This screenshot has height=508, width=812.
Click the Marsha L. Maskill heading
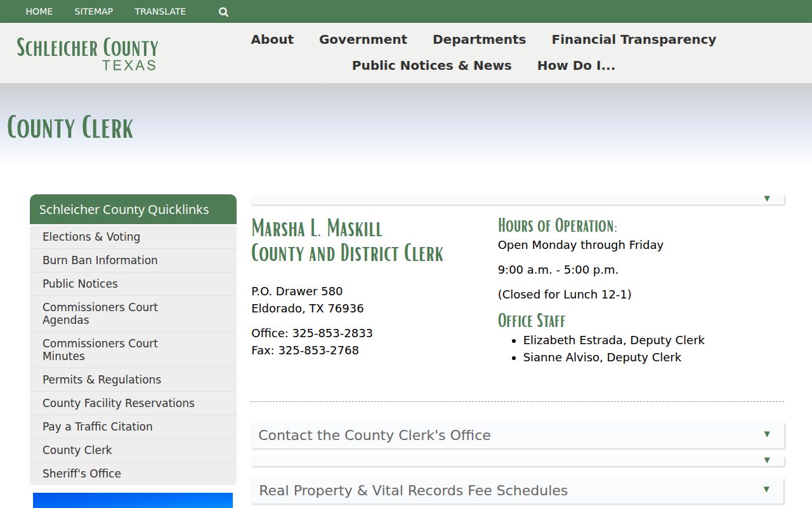point(317,228)
